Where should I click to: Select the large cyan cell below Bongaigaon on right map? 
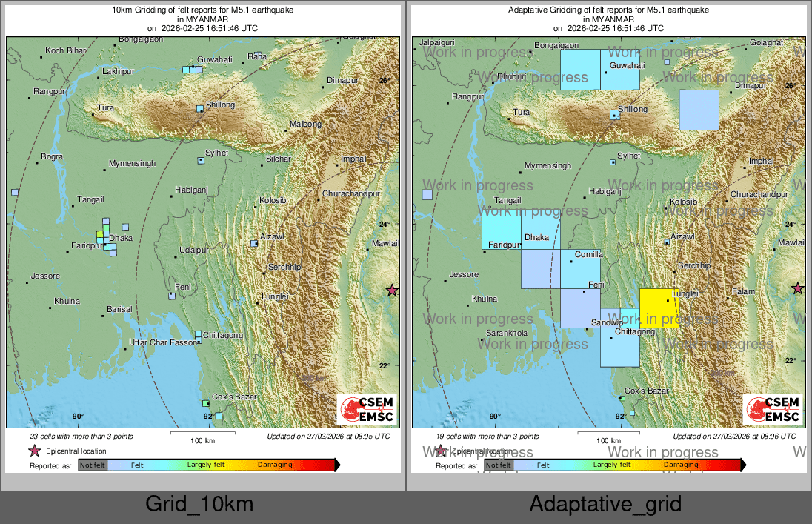pos(581,70)
